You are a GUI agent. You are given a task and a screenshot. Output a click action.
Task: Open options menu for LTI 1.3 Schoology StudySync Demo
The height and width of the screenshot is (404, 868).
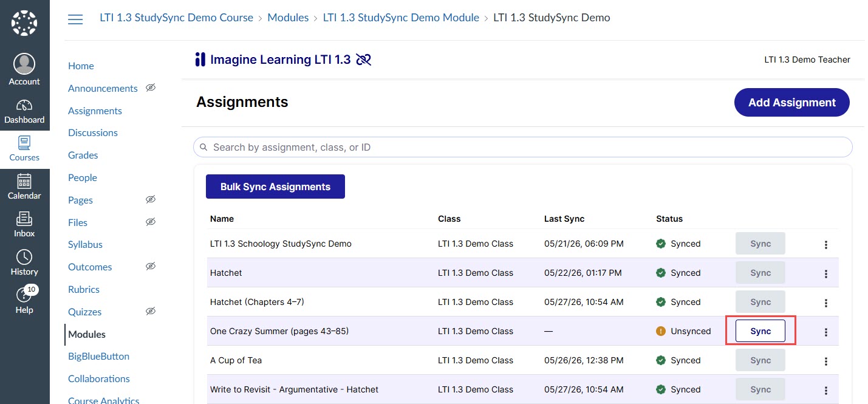click(825, 245)
